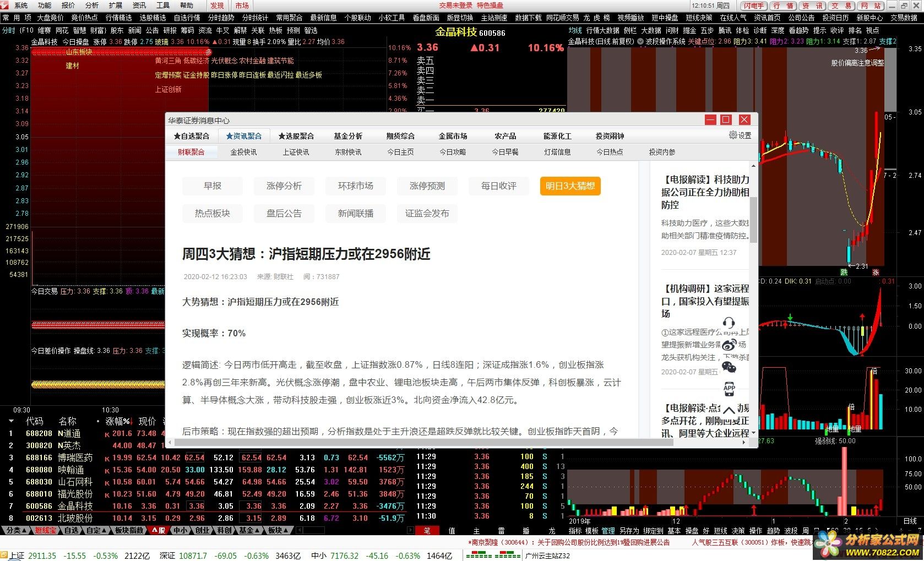Click the 涨停分析 category button
Screen dimensions: 924x561
point(284,186)
